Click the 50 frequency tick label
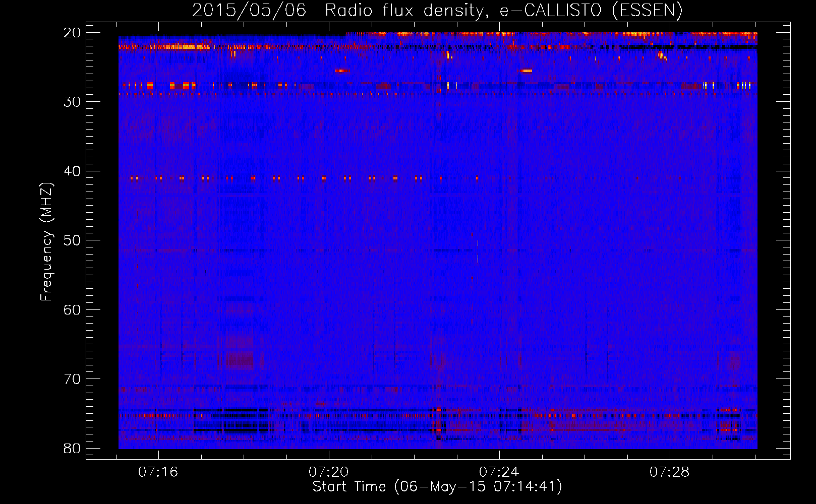 pos(72,240)
